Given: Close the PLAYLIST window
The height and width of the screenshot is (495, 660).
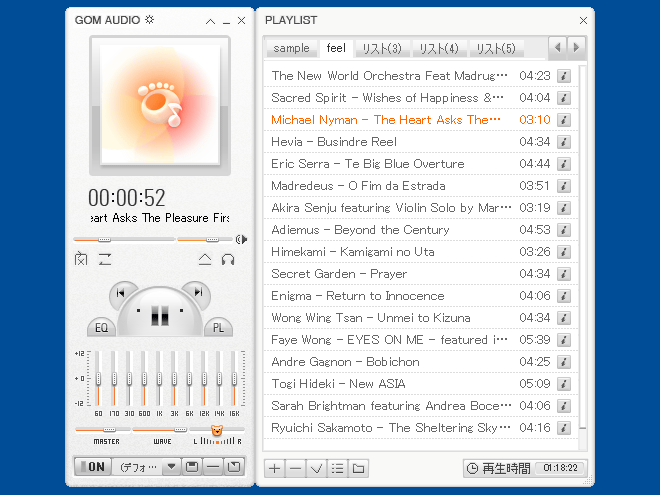Looking at the screenshot, I should click(583, 21).
